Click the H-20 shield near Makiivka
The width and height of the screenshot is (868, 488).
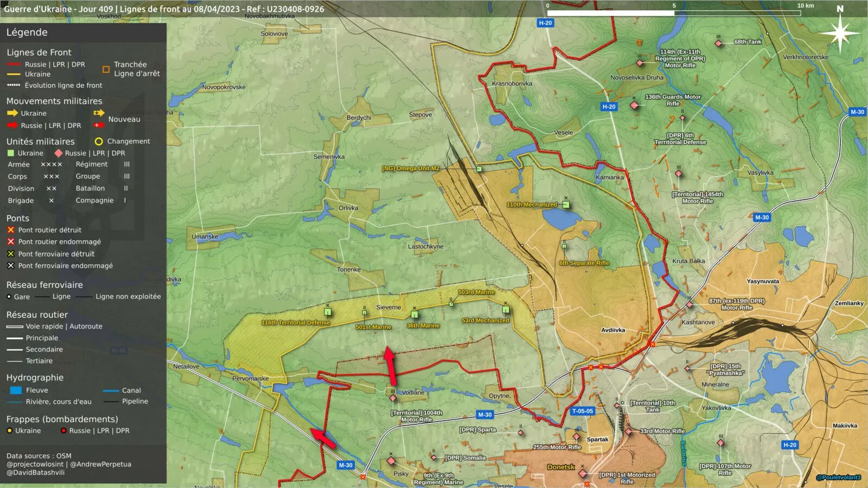click(x=790, y=445)
